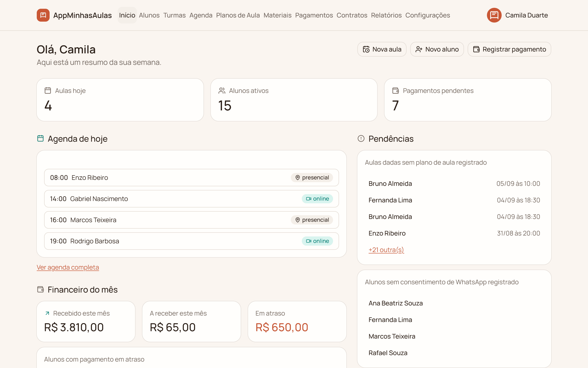The width and height of the screenshot is (588, 368).
Task: Click the Novo aluno button
Action: pos(437,49)
